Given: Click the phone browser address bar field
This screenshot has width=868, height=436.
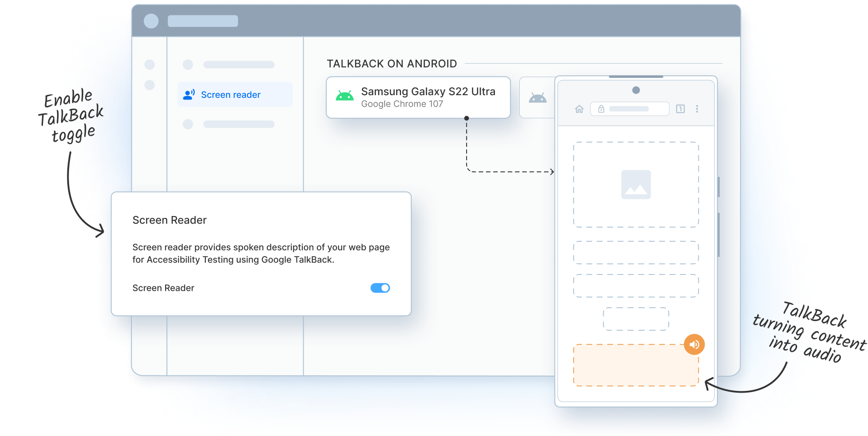Looking at the screenshot, I should [x=629, y=109].
